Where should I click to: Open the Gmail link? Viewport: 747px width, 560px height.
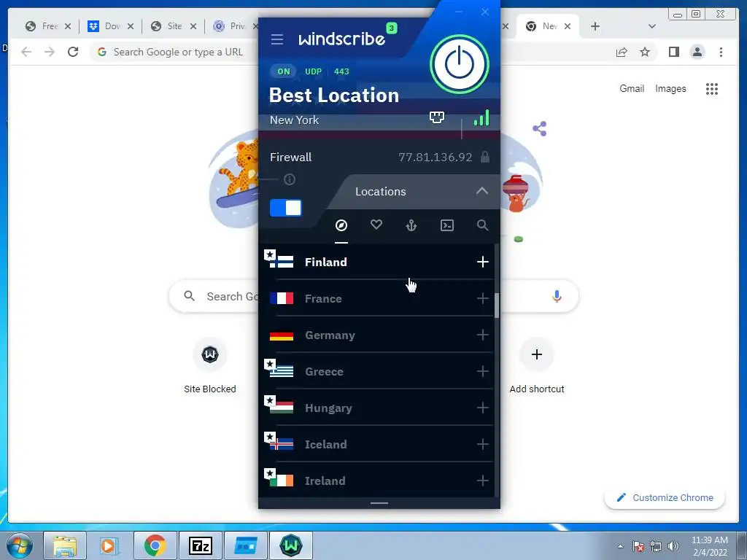coord(632,88)
